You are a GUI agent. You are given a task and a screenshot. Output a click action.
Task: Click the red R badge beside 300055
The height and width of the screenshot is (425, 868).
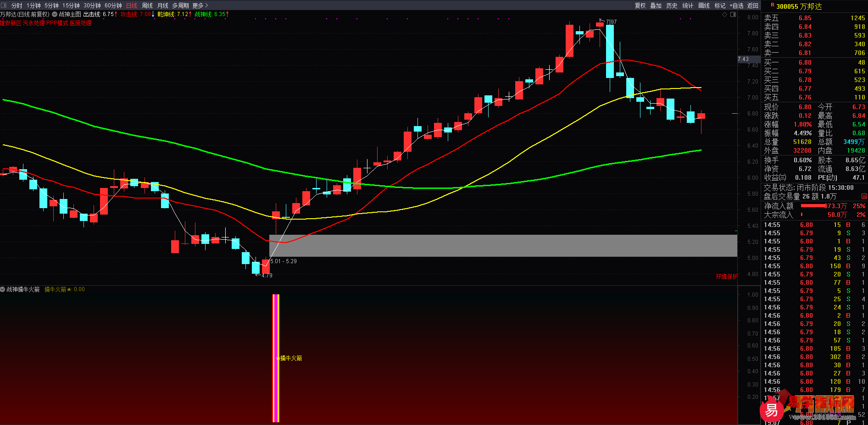(773, 5)
